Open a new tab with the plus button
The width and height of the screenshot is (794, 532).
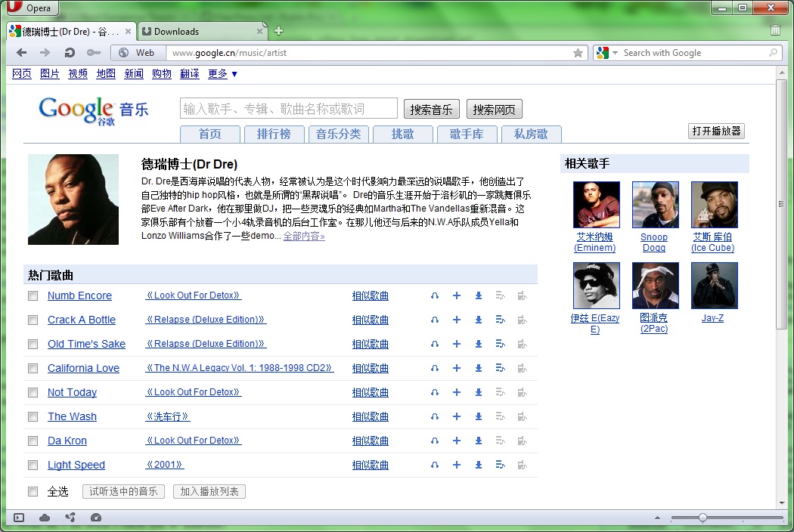pyautogui.click(x=278, y=31)
